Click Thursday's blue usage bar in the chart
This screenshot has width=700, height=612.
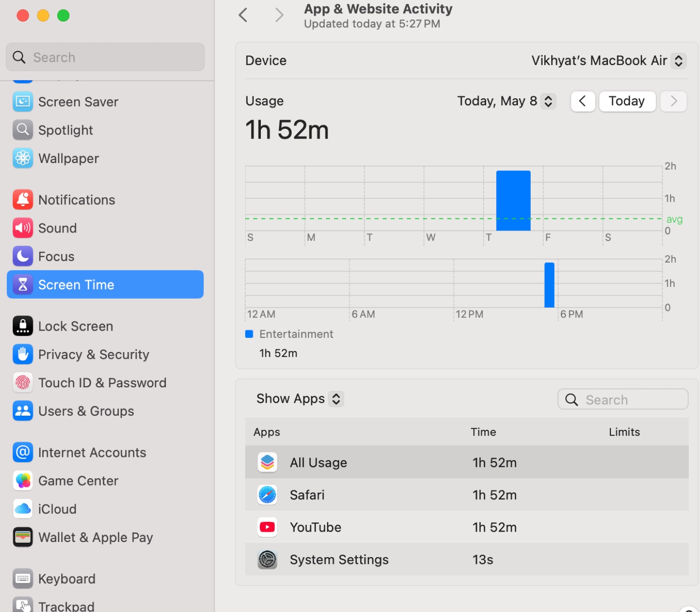513,201
